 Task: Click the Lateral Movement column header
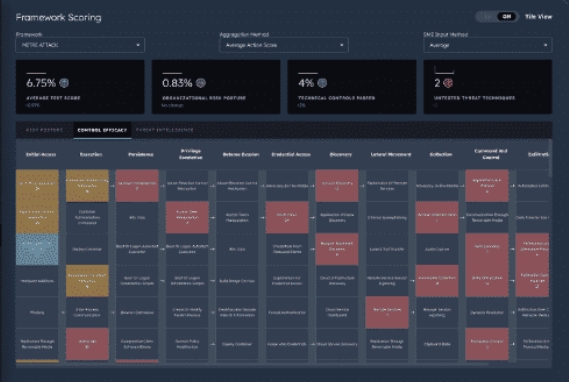[x=391, y=154]
